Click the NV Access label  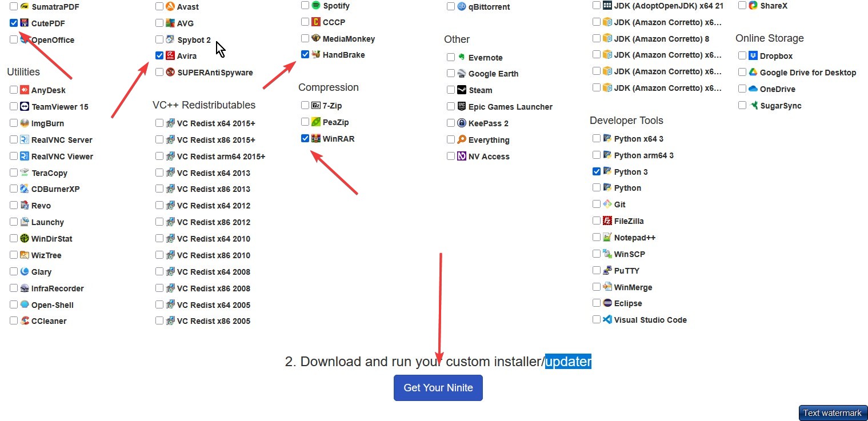pos(489,157)
